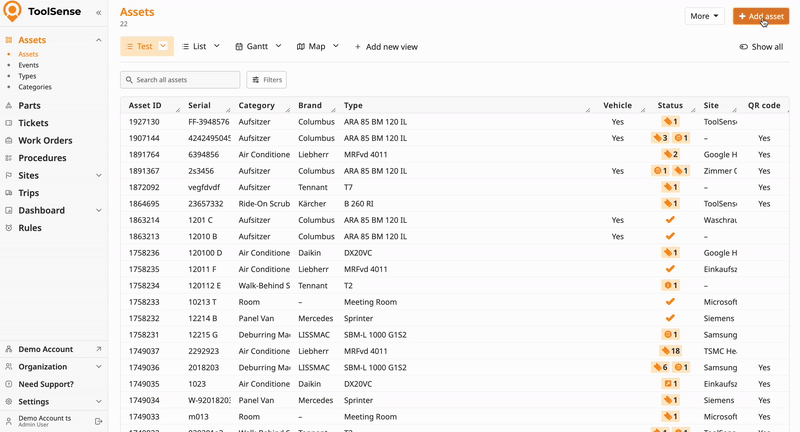This screenshot has width=800, height=432.
Task: Open Work Orders in sidebar
Action: tap(45, 140)
